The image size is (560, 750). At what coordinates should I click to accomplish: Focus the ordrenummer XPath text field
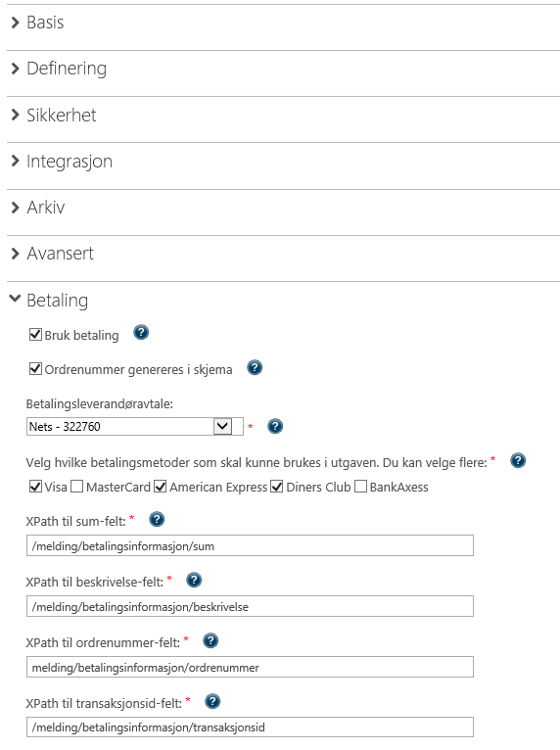click(x=250, y=667)
